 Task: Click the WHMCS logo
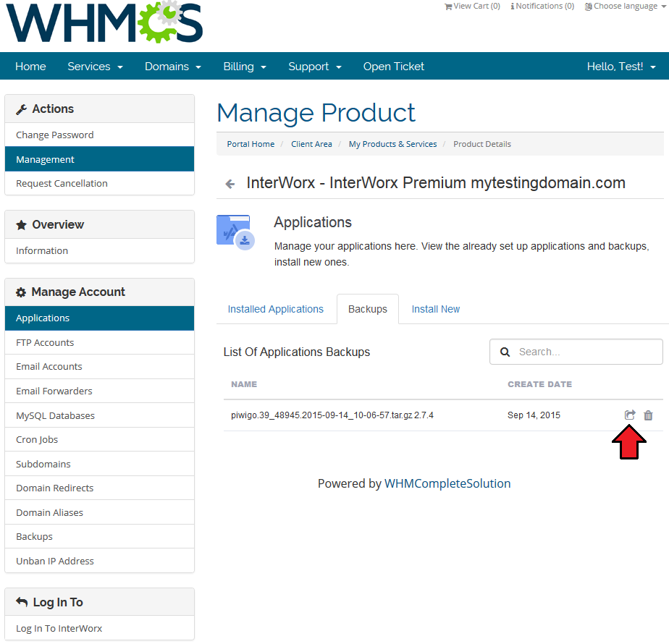coord(104,22)
